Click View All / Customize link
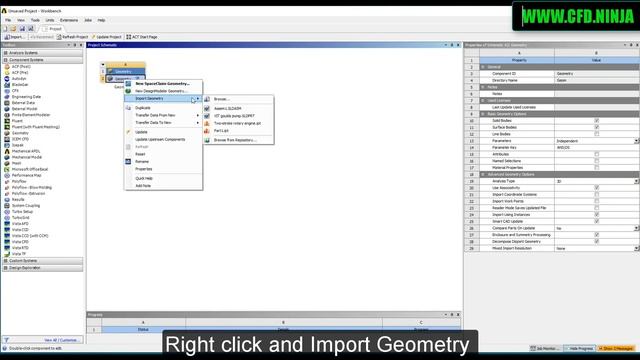 point(61,340)
